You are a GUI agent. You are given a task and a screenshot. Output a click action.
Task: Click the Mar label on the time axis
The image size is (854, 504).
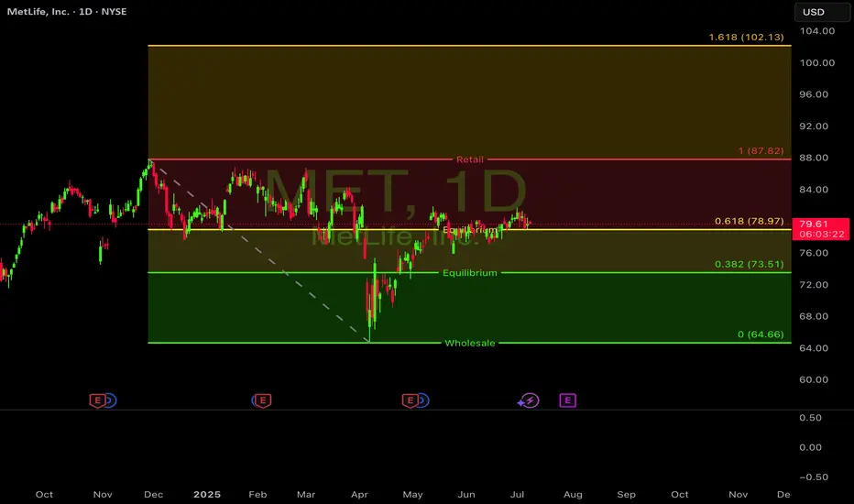tap(306, 495)
